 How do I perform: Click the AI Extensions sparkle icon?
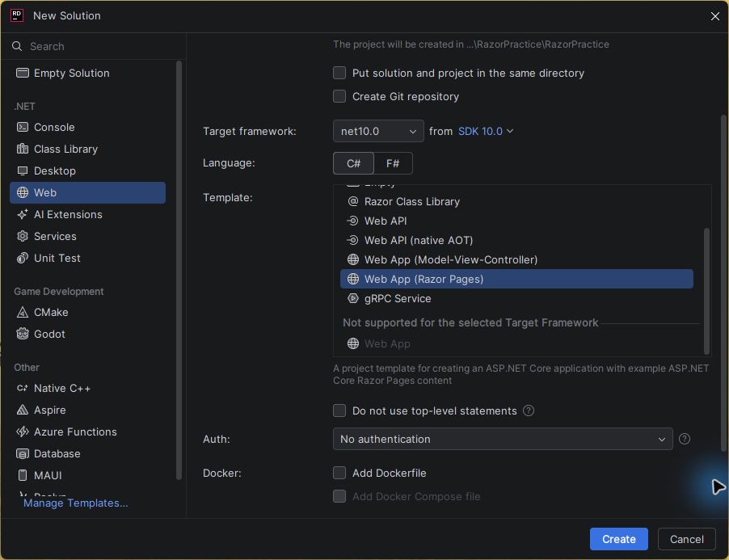coord(23,214)
